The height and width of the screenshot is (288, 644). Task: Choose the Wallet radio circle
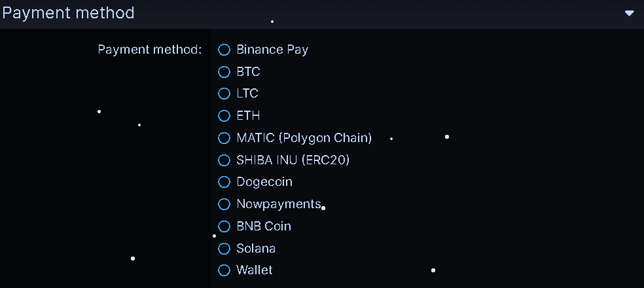[x=224, y=270]
